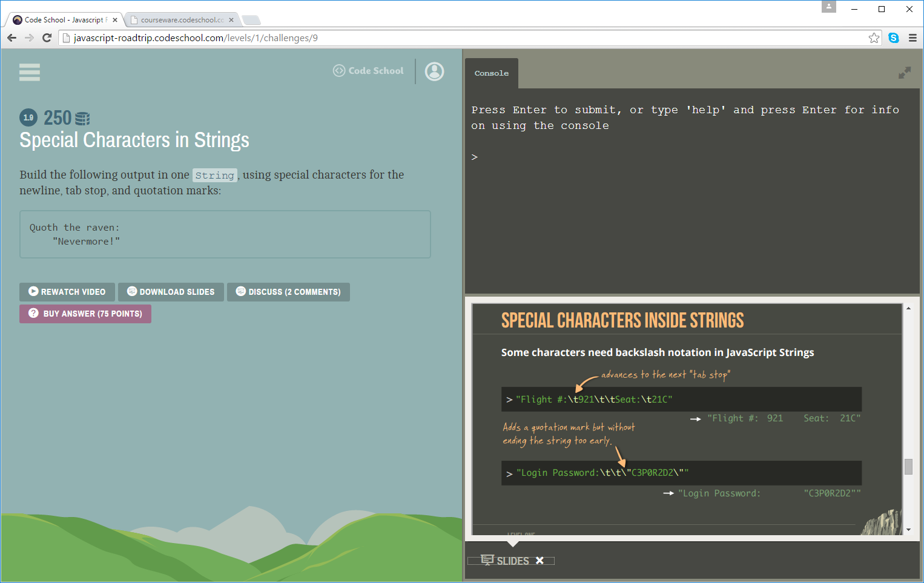Download the slides
Image resolution: width=924 pixels, height=583 pixels.
171,292
